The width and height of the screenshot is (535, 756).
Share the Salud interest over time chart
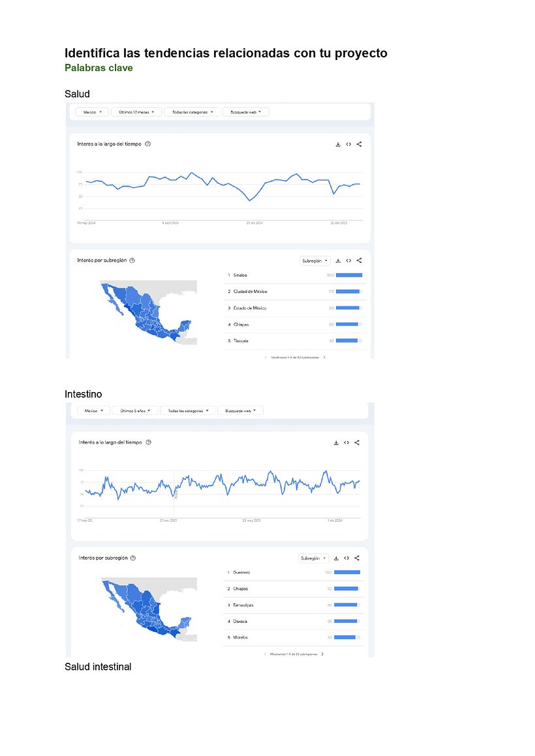(359, 144)
